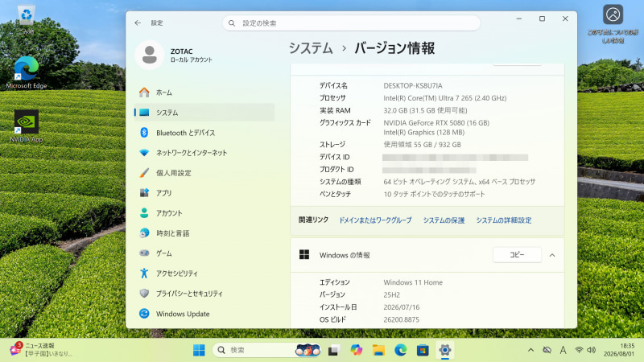Focus the 設定の検索 search box
This screenshot has height=362, width=644.
click(351, 23)
